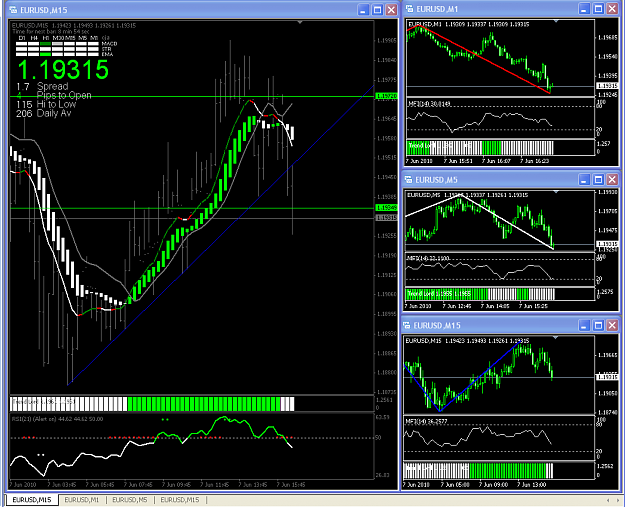Click the 'Time for next bar' text
The height and width of the screenshot is (507, 625).
tap(51, 31)
